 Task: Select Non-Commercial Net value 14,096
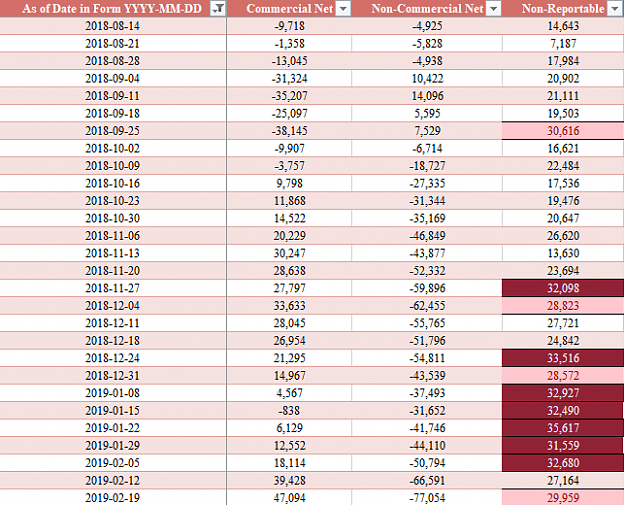[427, 96]
